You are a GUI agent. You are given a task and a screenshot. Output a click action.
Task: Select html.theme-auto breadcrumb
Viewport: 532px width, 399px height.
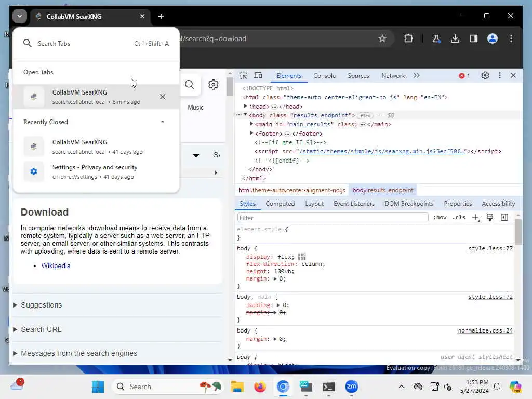point(292,190)
